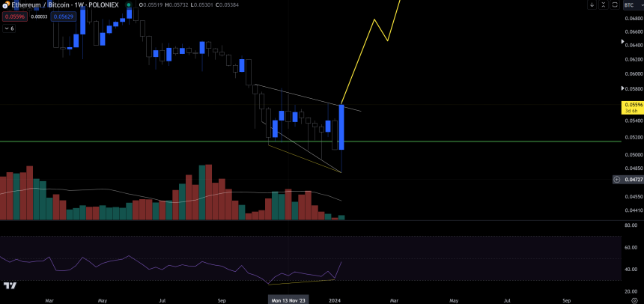
Task: Click the collapse-pane icon beside BTC selector
Action: (x=603, y=4)
